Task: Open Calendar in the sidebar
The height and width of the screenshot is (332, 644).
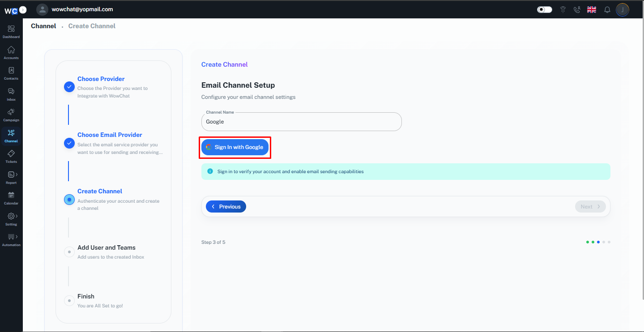Action: point(11,198)
